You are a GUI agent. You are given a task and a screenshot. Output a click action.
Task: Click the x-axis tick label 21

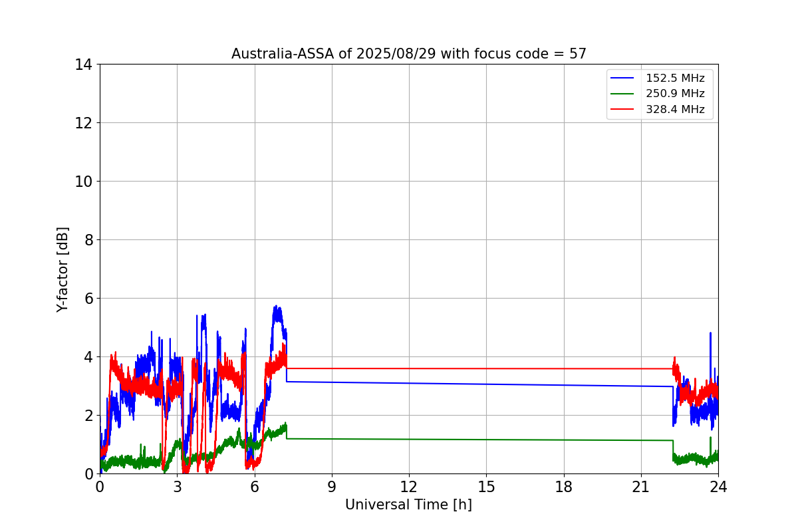coord(641,487)
